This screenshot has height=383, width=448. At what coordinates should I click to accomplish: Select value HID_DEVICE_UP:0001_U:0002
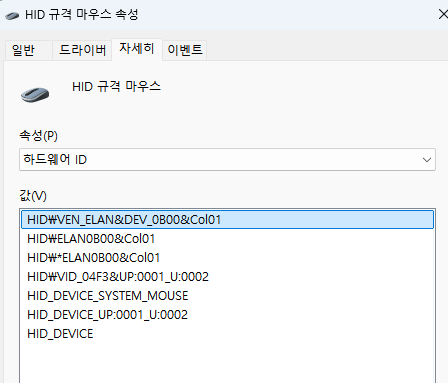click(x=227, y=315)
